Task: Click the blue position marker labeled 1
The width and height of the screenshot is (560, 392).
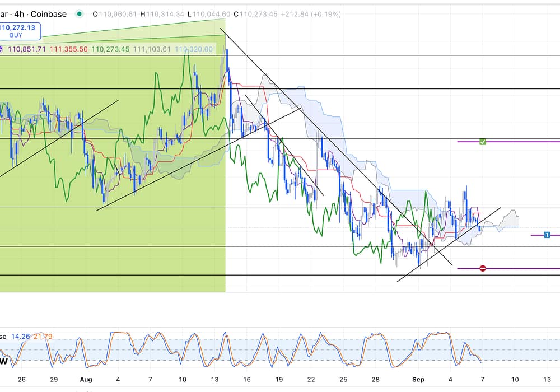Action: pyautogui.click(x=547, y=235)
